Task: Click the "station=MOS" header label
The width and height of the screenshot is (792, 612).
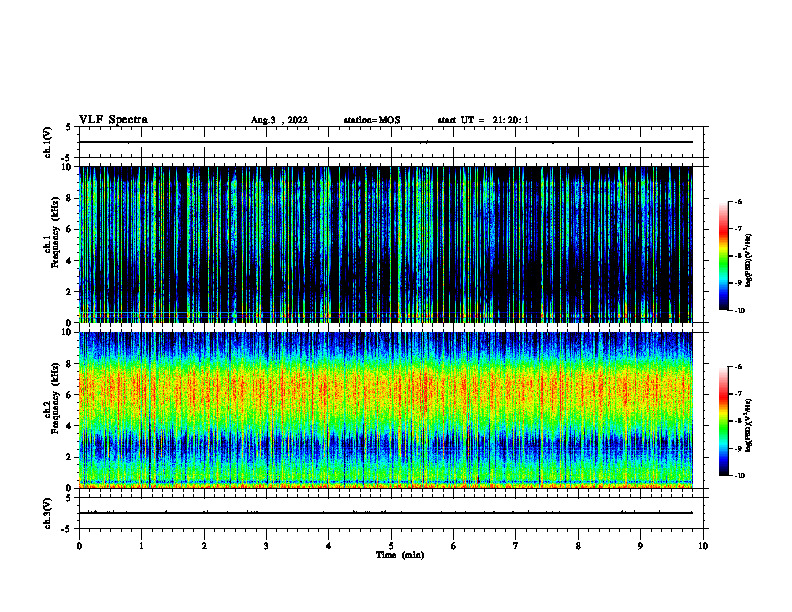Action: click(x=372, y=120)
